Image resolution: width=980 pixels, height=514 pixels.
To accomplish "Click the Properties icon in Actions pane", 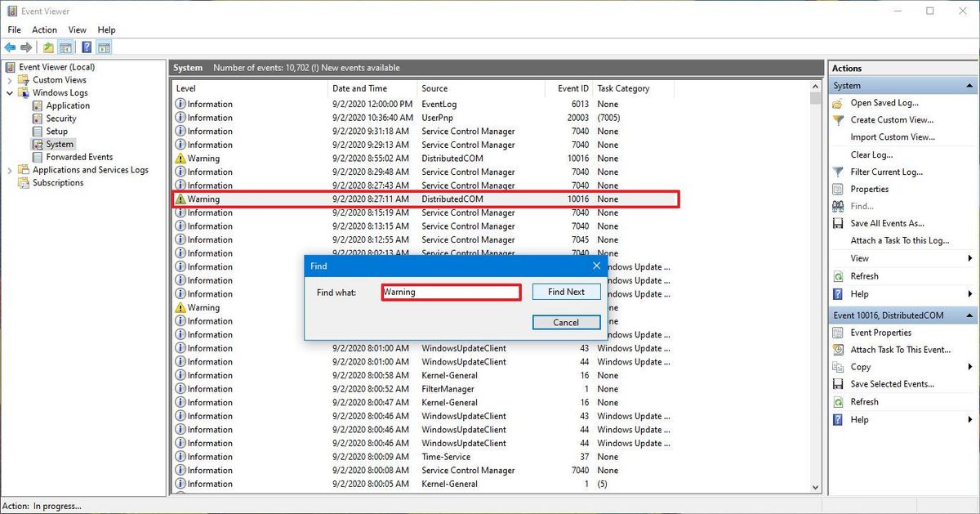I will pos(836,189).
